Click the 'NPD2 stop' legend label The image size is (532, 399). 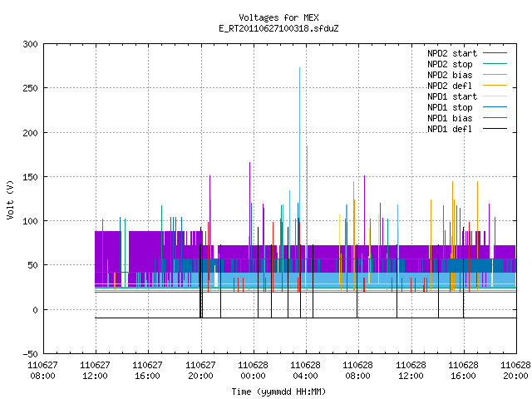450,64
